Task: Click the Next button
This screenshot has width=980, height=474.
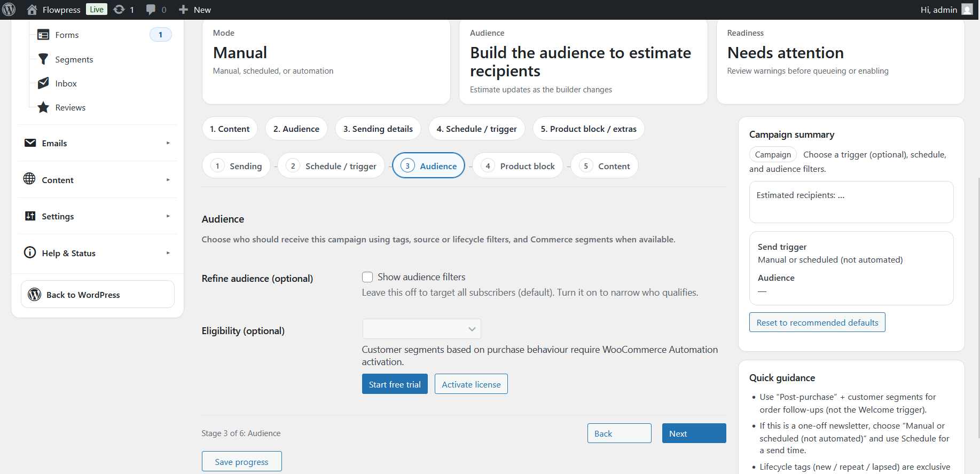Action: (x=694, y=433)
